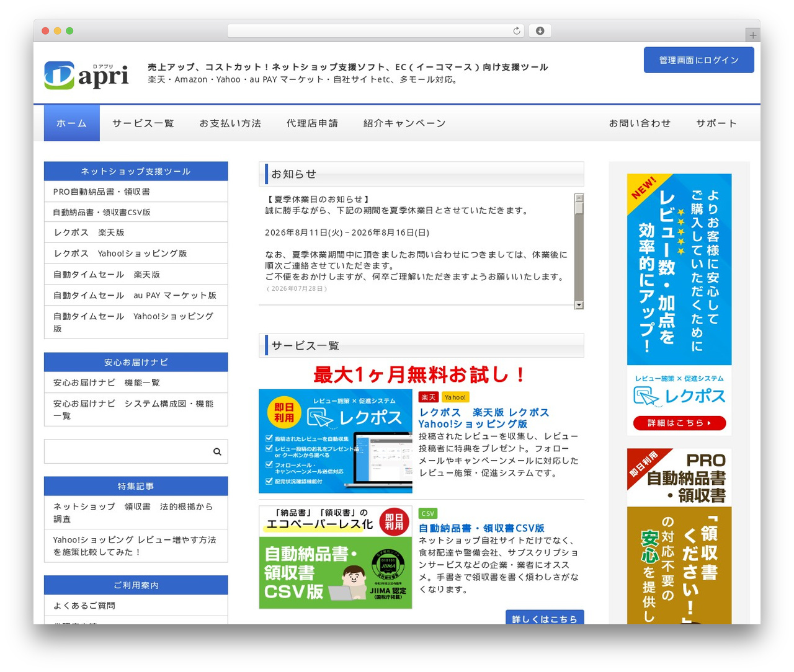Open the ホーム menu tab
The height and width of the screenshot is (672, 794).
coord(72,123)
